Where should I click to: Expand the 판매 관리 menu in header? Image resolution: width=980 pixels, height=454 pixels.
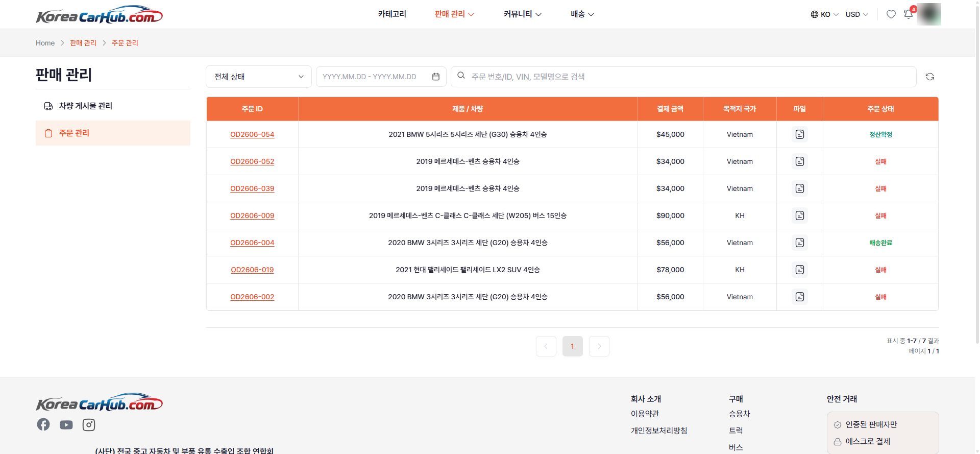(454, 14)
